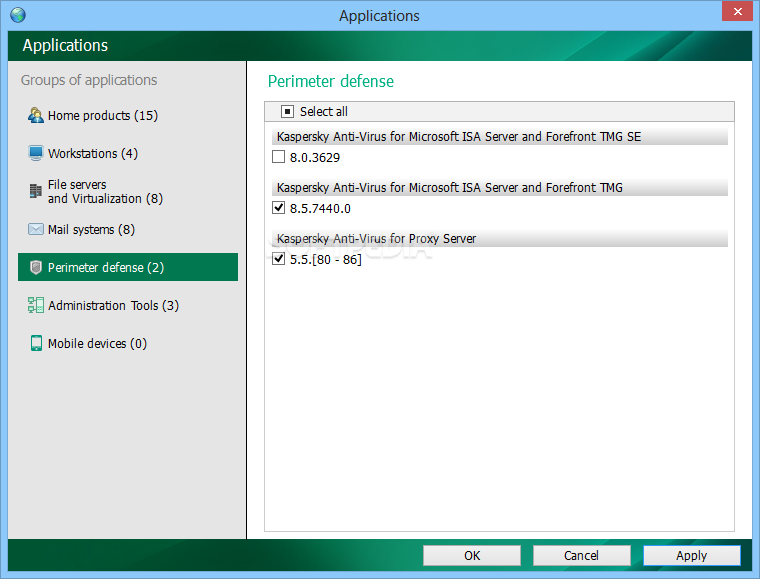
Task: Click the globe icon in title bar
Action: [x=18, y=15]
